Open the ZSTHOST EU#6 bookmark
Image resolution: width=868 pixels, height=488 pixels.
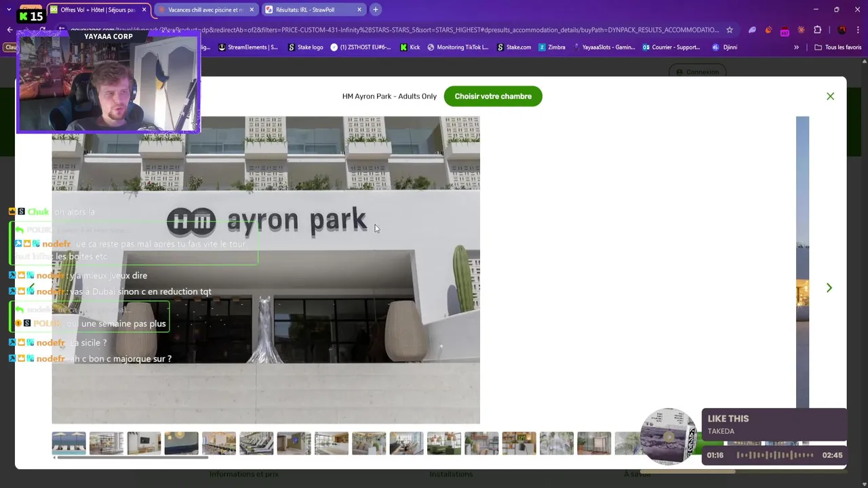tap(361, 47)
